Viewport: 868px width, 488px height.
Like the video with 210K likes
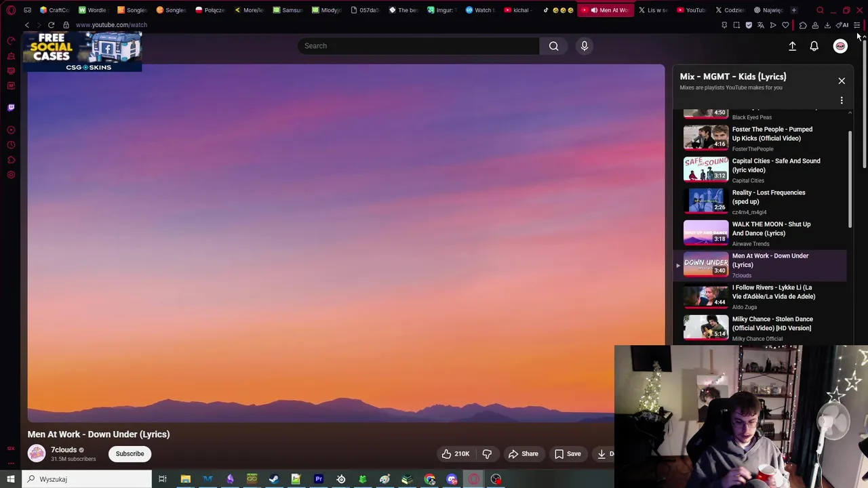[456, 453]
